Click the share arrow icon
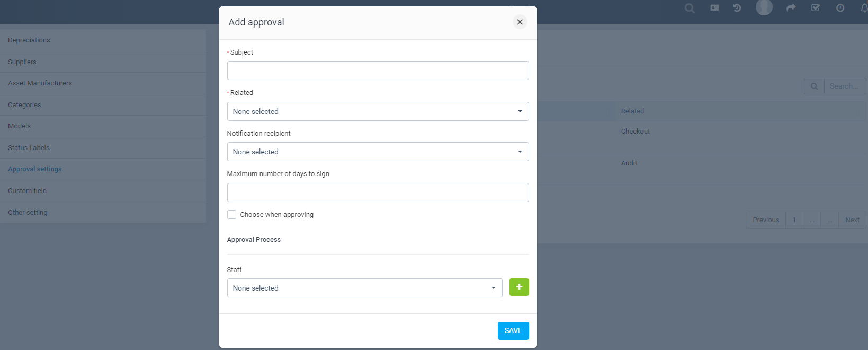Viewport: 868px width, 350px height. pyautogui.click(x=791, y=8)
